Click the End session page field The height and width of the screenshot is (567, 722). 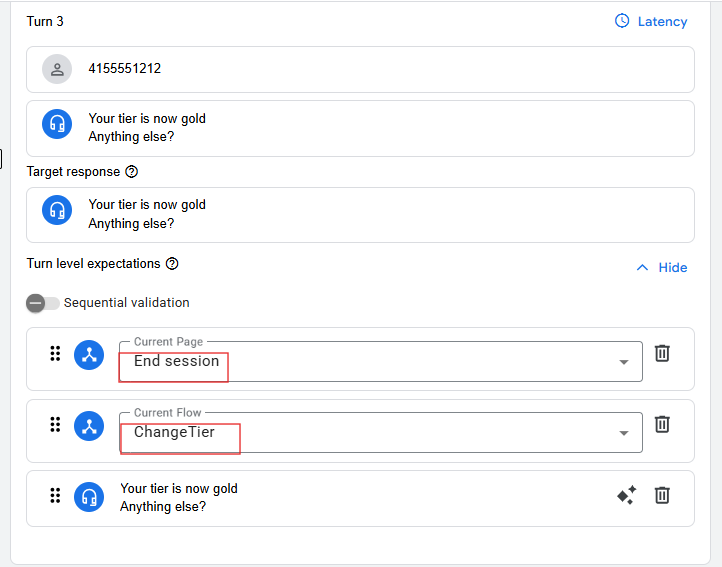point(370,361)
